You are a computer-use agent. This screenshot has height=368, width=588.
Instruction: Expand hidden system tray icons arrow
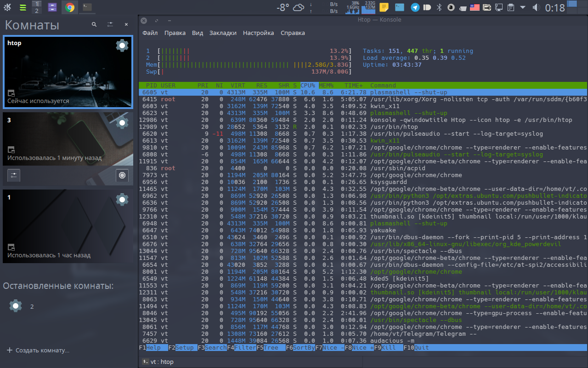point(523,7)
